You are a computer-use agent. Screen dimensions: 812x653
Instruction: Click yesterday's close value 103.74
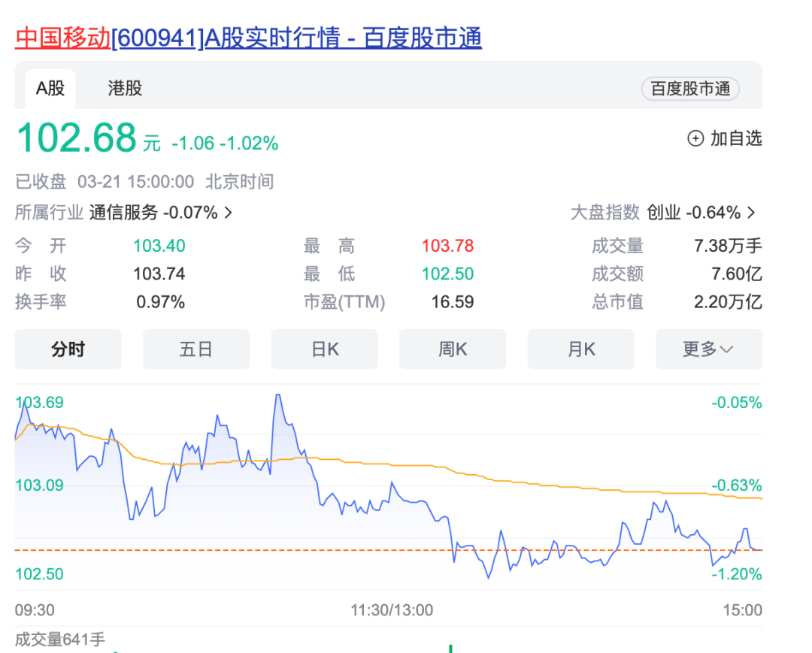coord(159,274)
